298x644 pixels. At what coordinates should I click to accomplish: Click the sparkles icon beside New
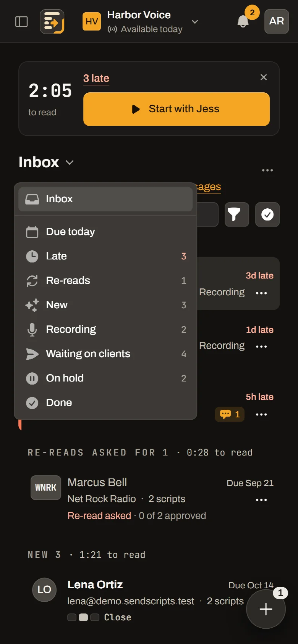[x=32, y=305]
